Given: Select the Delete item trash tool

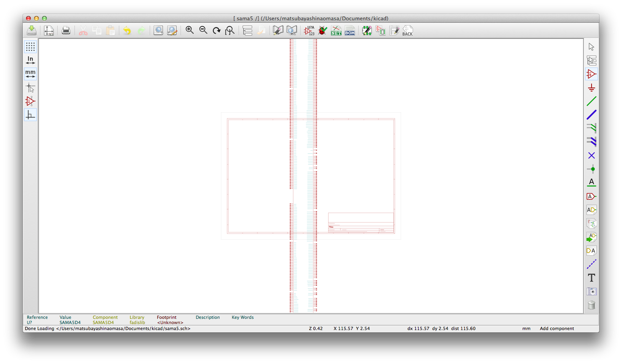Looking at the screenshot, I should (591, 305).
